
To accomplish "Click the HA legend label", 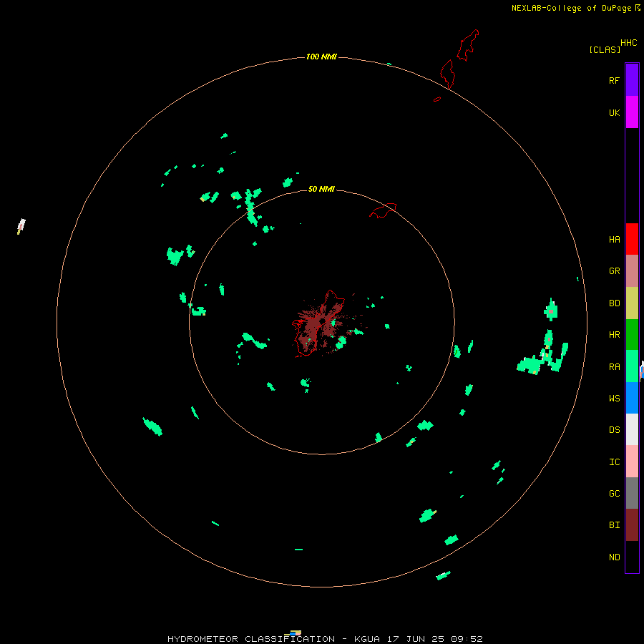I will click(x=614, y=240).
